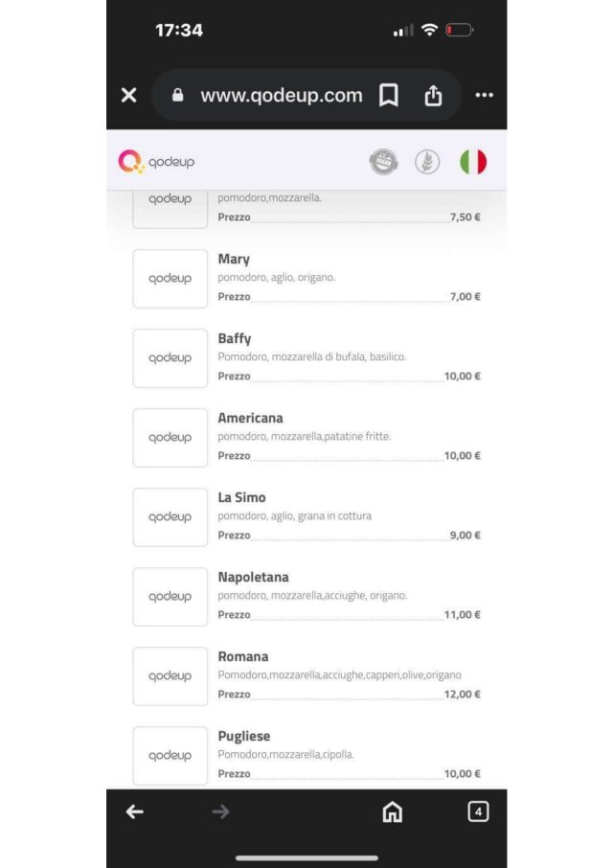Tap the browser home icon

tap(392, 811)
